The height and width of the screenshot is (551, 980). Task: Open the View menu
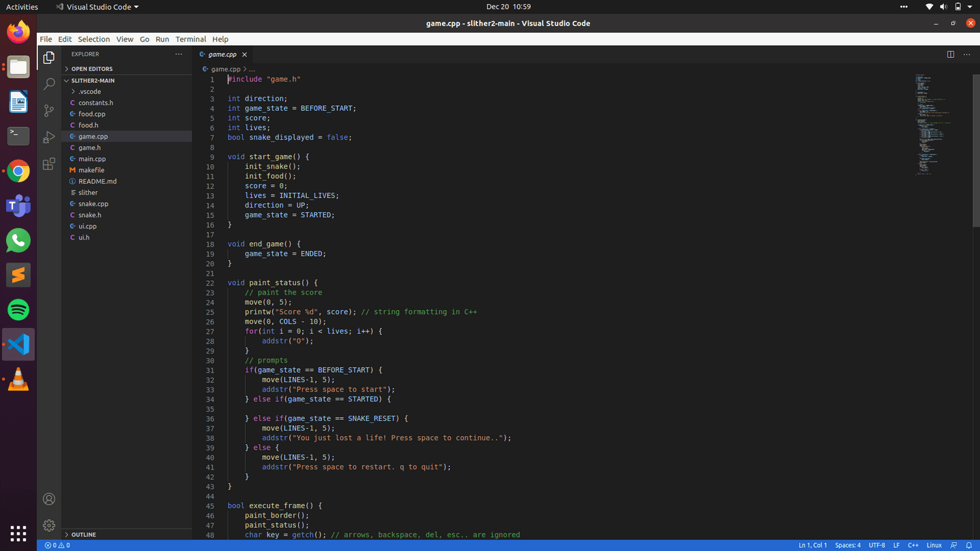pyautogui.click(x=125, y=39)
